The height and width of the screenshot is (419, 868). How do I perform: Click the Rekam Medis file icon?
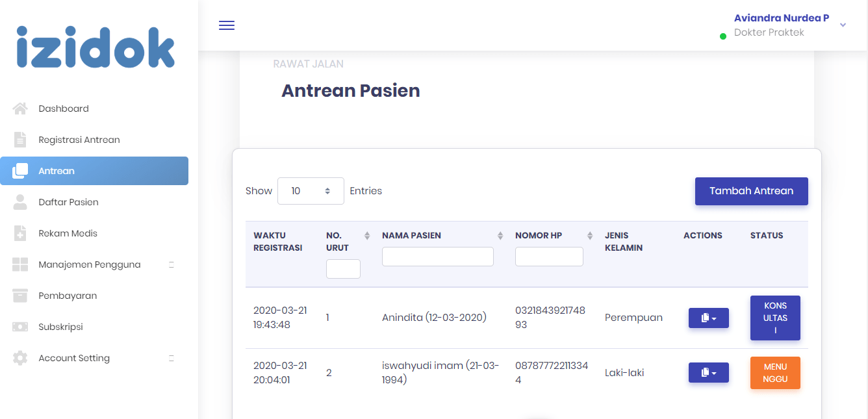(20, 233)
